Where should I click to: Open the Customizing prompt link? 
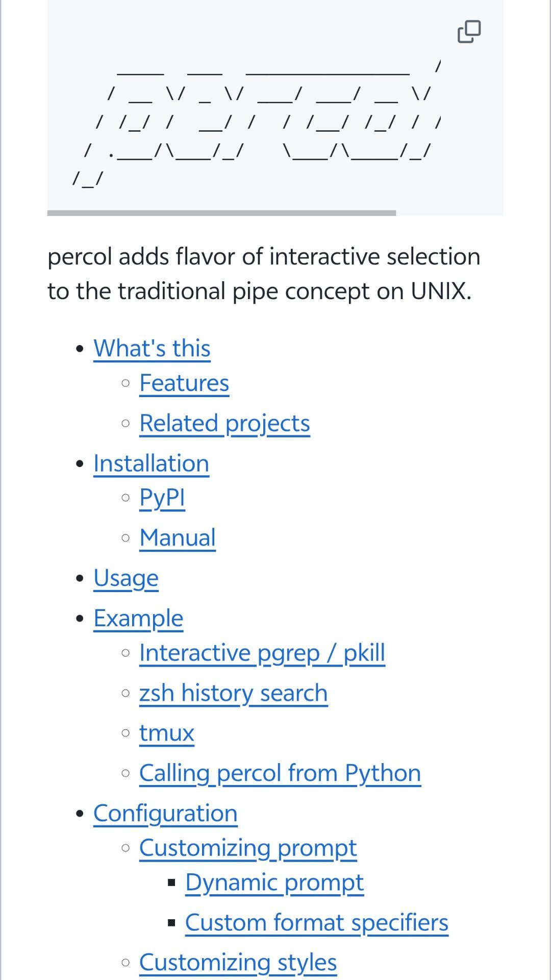(x=248, y=848)
